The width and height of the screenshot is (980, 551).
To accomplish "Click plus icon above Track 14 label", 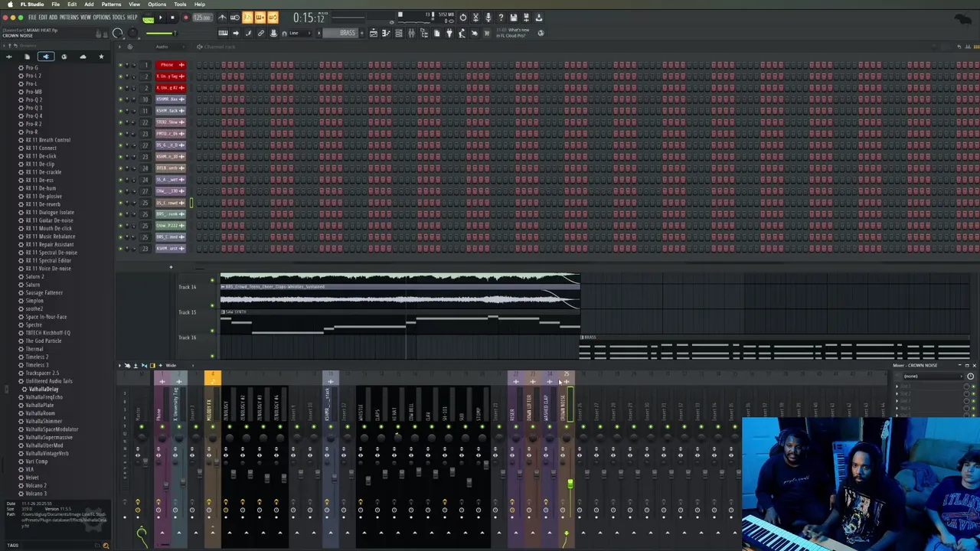I will [171, 267].
